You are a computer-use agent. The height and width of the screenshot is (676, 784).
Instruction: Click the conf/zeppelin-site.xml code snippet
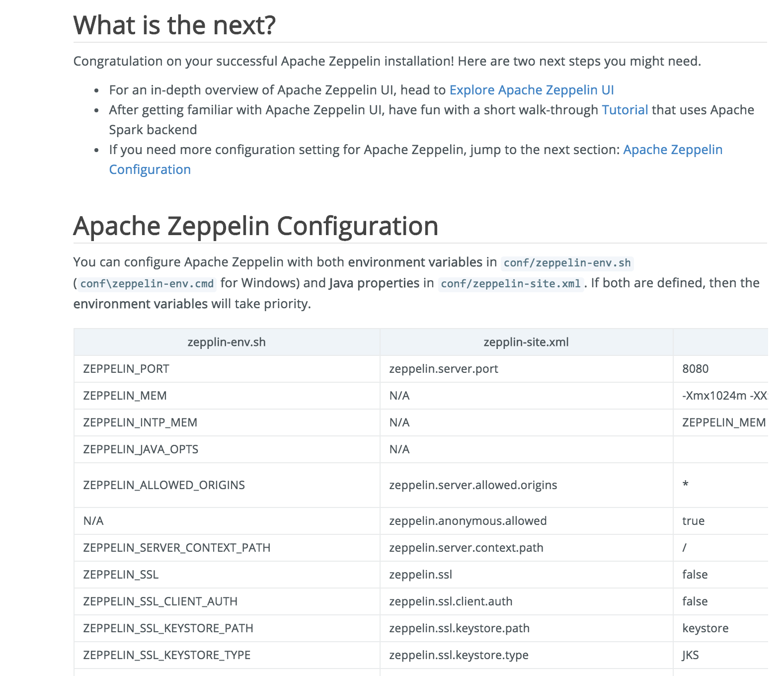pyautogui.click(x=511, y=284)
